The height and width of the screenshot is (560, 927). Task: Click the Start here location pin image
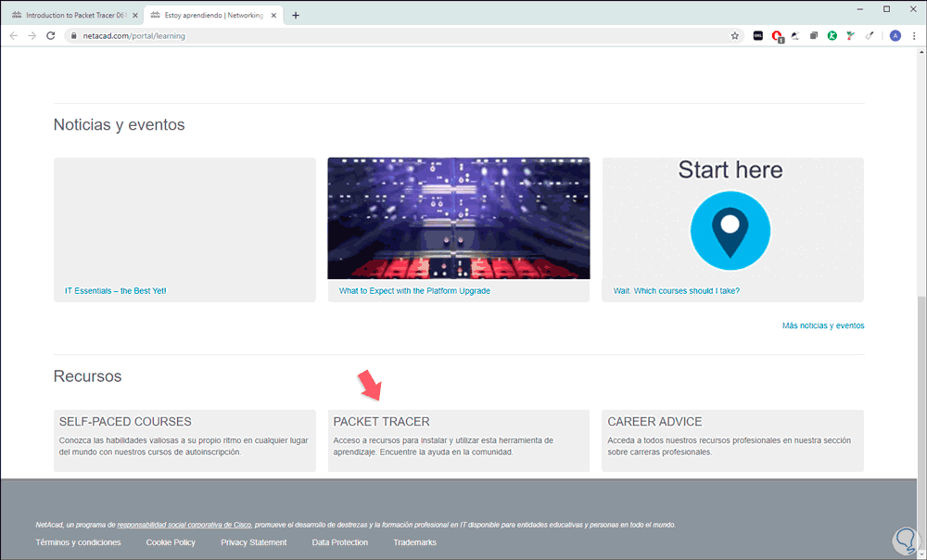(730, 230)
